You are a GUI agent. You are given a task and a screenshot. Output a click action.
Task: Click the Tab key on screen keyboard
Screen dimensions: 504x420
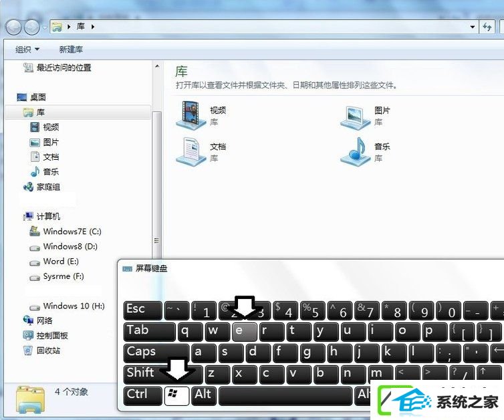click(x=150, y=332)
